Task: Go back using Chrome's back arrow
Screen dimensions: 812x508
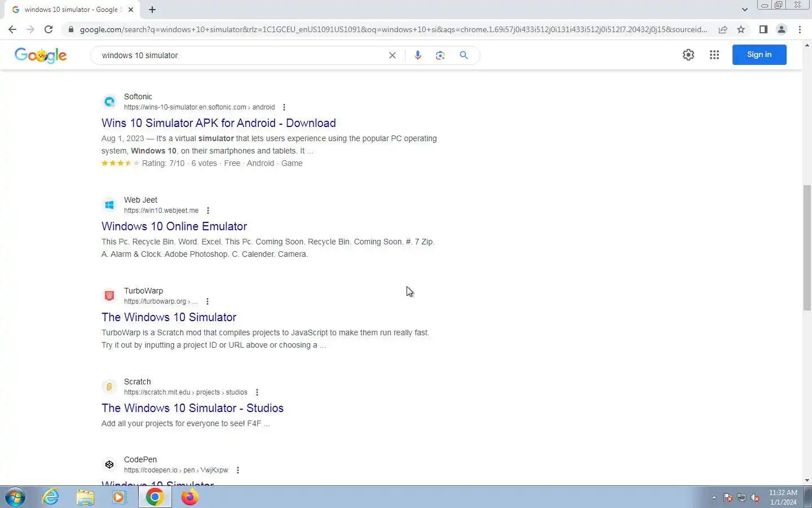Action: click(12, 29)
